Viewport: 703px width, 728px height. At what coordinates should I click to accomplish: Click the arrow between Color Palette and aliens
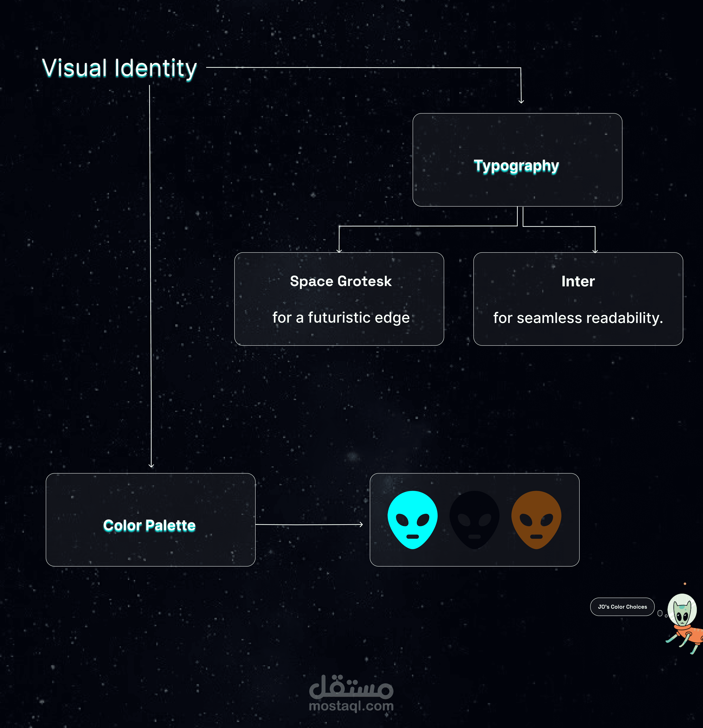[309, 524]
